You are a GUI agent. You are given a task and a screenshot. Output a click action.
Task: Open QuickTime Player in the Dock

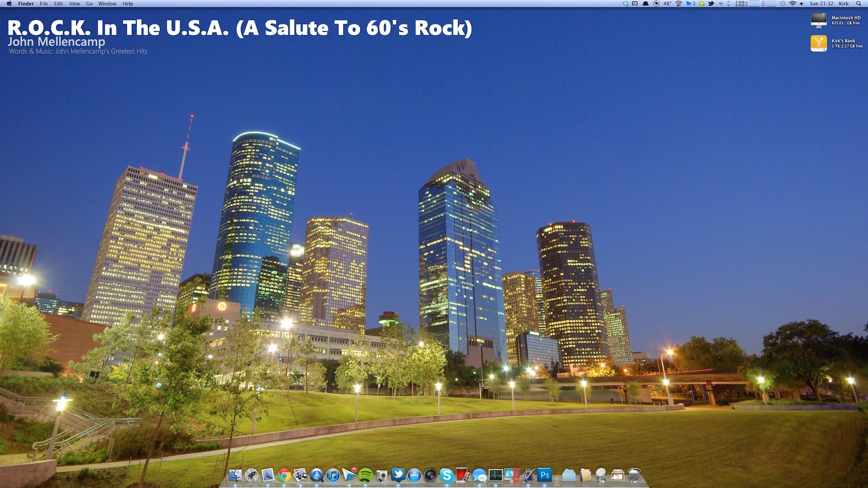tap(317, 475)
